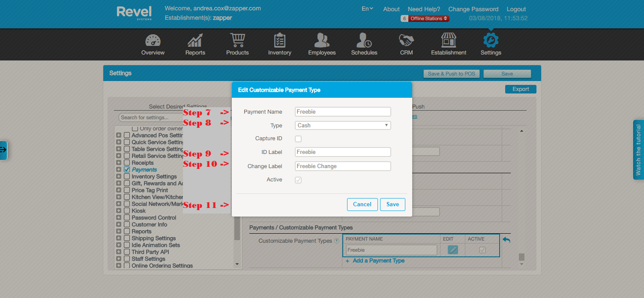Image resolution: width=644 pixels, height=298 pixels.
Task: Open the Type dropdown showing Cash
Action: point(343,126)
